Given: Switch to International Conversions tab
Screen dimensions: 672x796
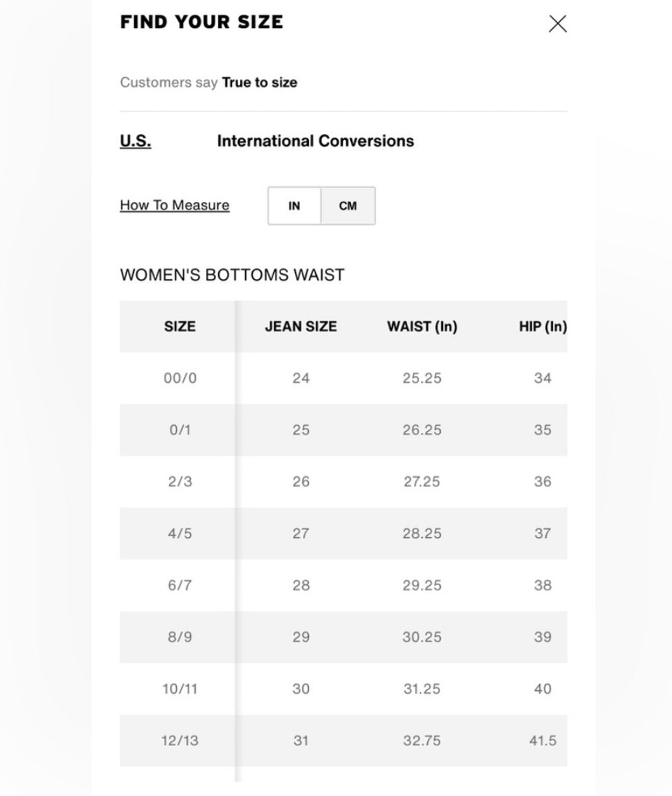Looking at the screenshot, I should 315,141.
